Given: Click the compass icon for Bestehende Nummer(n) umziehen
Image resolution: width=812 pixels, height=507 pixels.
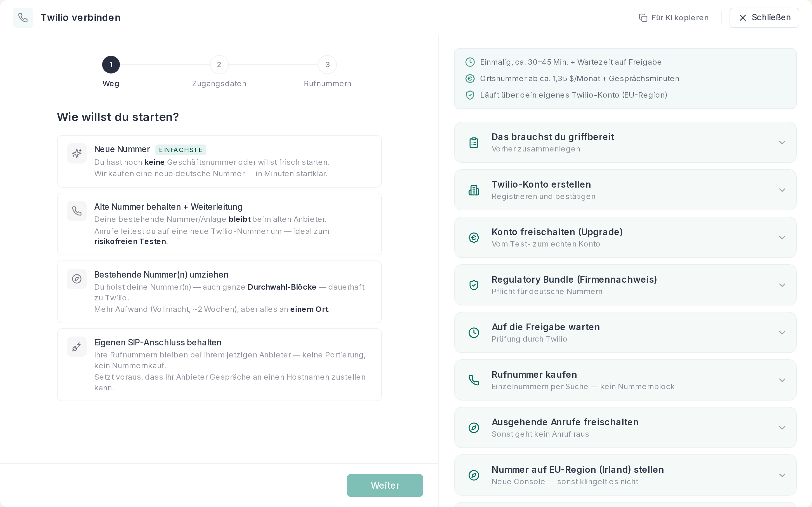Looking at the screenshot, I should pyautogui.click(x=77, y=279).
